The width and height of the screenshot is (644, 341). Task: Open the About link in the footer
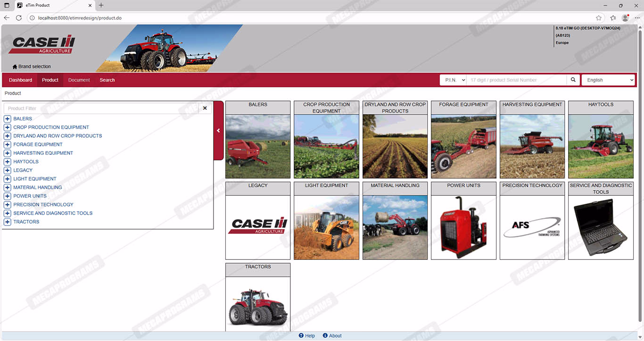tap(335, 336)
